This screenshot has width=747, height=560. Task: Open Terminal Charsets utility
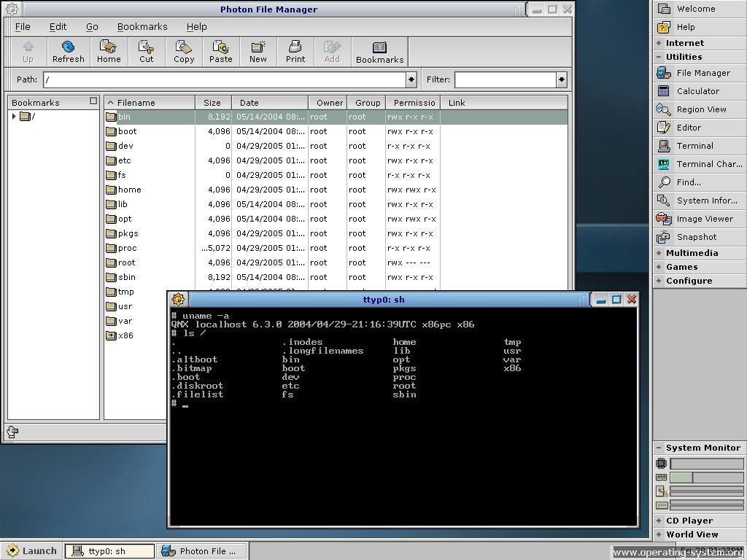click(x=700, y=164)
